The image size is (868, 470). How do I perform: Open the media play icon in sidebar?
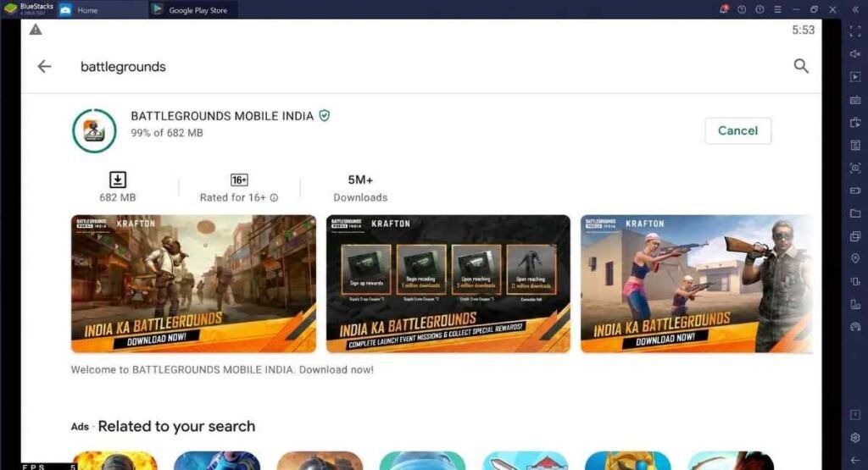pyautogui.click(x=855, y=77)
